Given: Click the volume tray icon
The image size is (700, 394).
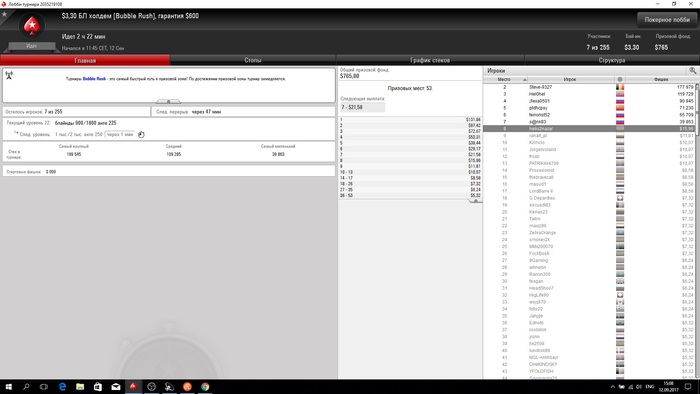Looking at the screenshot, I should 639,387.
